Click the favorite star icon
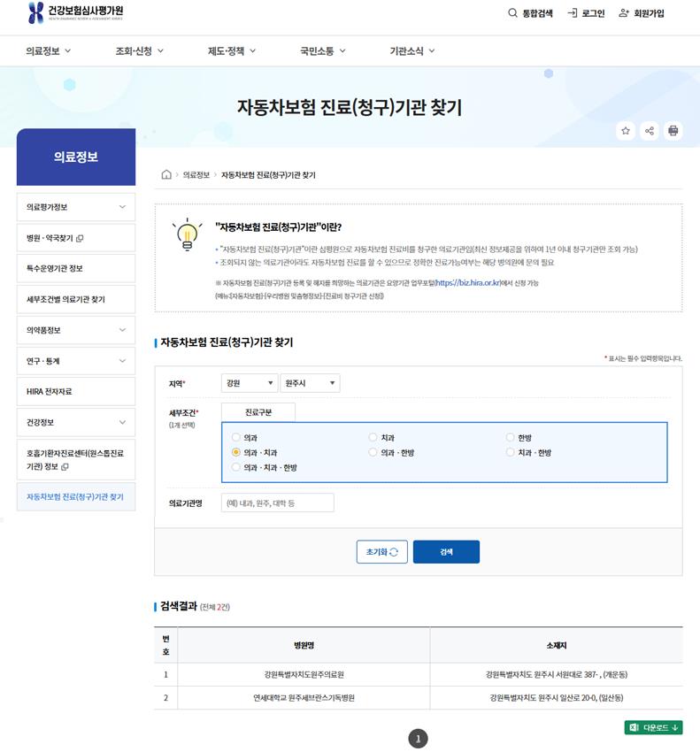The image size is (700, 752). 627,131
